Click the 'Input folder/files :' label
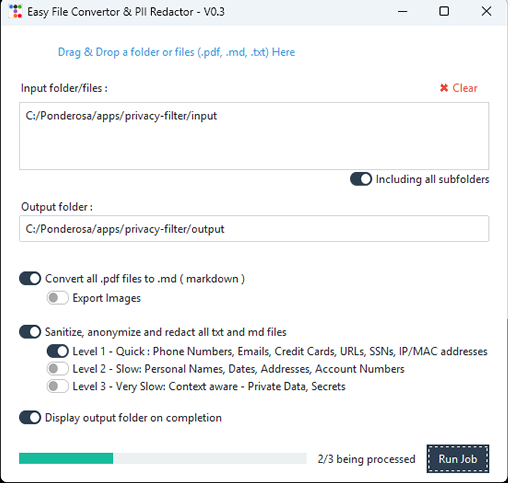Screen dimensions: 508x483 click(x=64, y=88)
